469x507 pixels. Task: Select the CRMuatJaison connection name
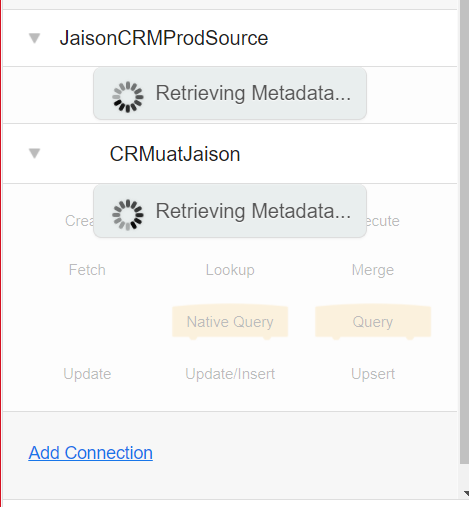click(x=175, y=154)
